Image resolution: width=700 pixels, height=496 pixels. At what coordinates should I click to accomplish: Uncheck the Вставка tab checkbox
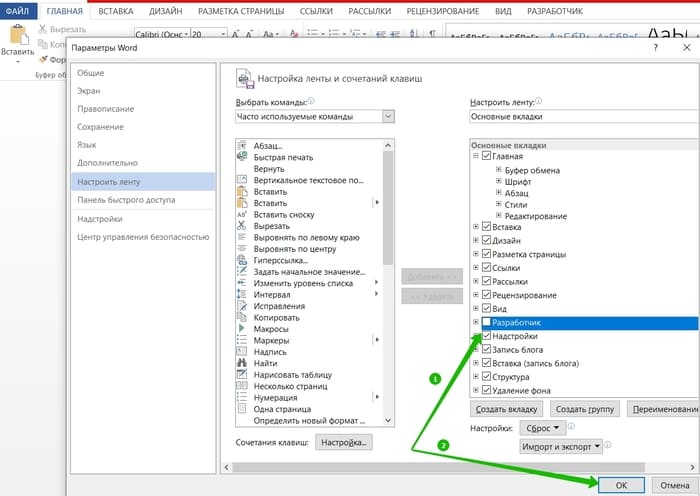point(487,227)
